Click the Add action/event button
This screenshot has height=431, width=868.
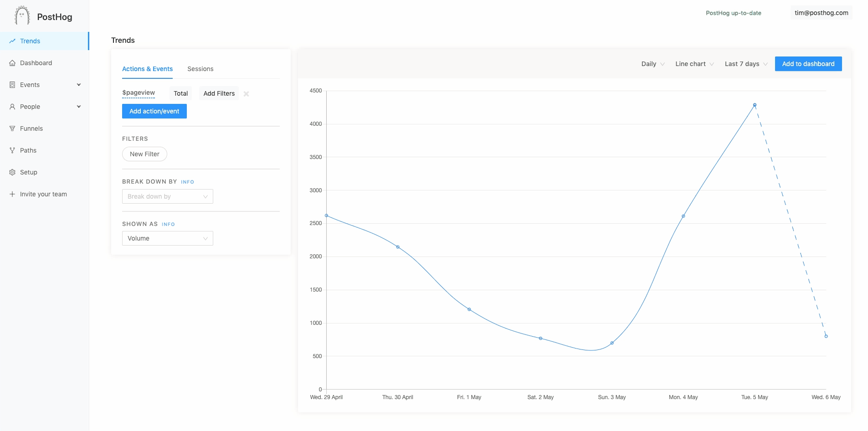(x=154, y=111)
